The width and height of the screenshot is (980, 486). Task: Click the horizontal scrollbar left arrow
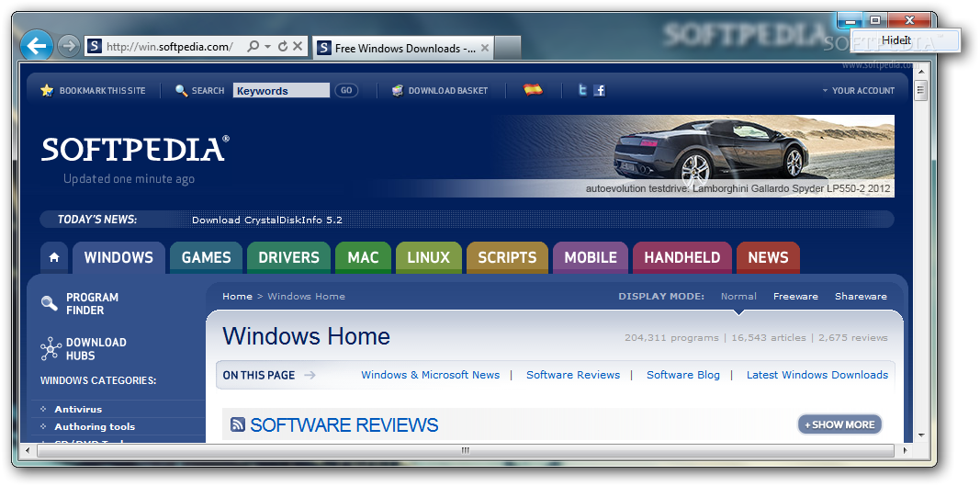click(26, 450)
